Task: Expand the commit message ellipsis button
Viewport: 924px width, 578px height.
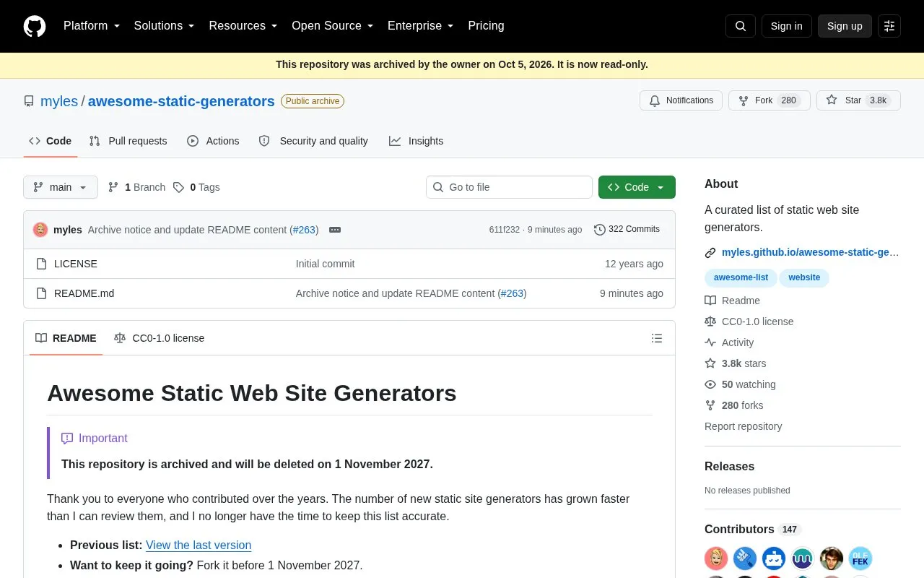Action: (x=335, y=230)
